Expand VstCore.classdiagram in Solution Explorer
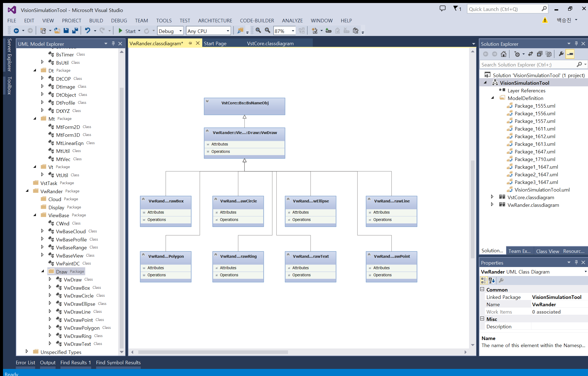This screenshot has height=376, width=588. 492,197
